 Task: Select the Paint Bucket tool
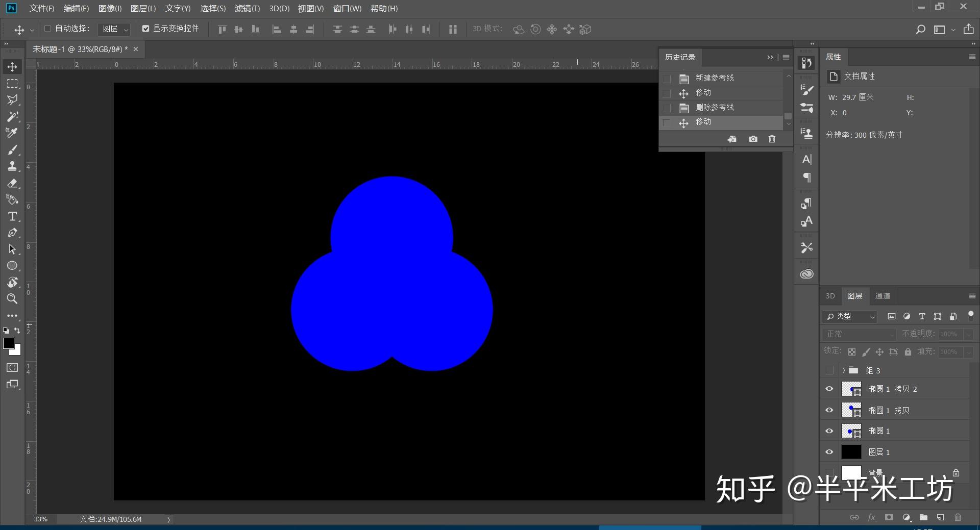coord(12,199)
